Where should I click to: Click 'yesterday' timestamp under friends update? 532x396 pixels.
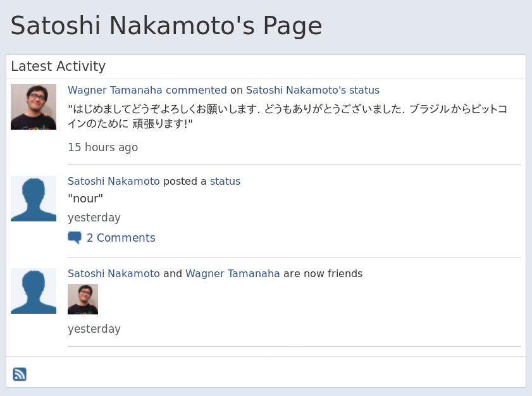coord(94,329)
